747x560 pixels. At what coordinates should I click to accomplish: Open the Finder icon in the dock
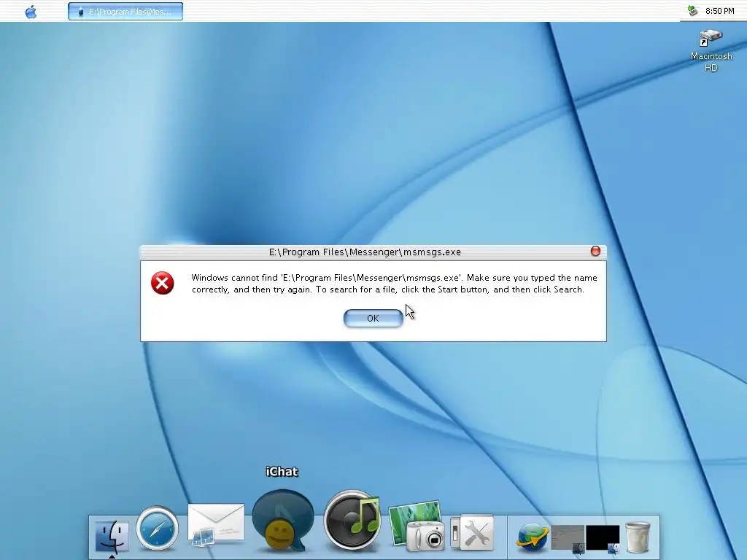point(112,536)
